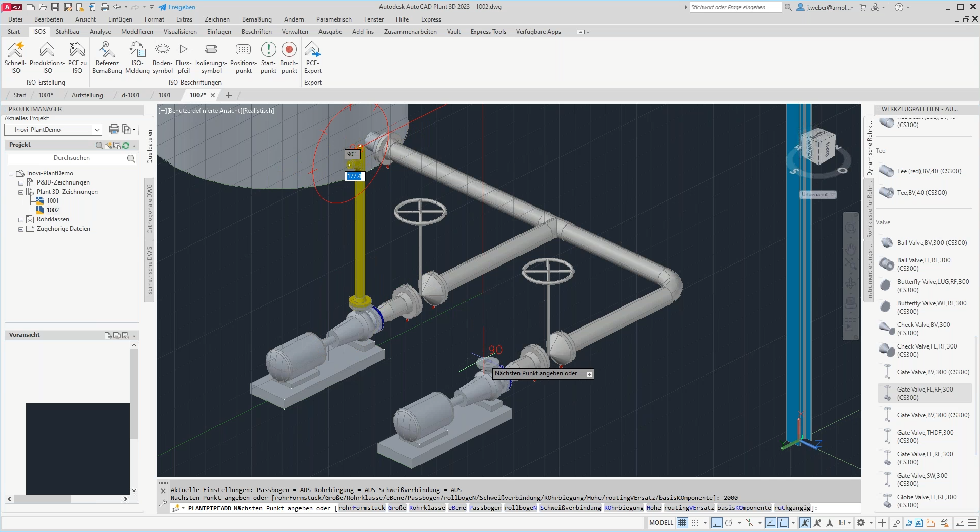
Task: Click the Stichwort oder Frage search field
Action: pos(735,7)
